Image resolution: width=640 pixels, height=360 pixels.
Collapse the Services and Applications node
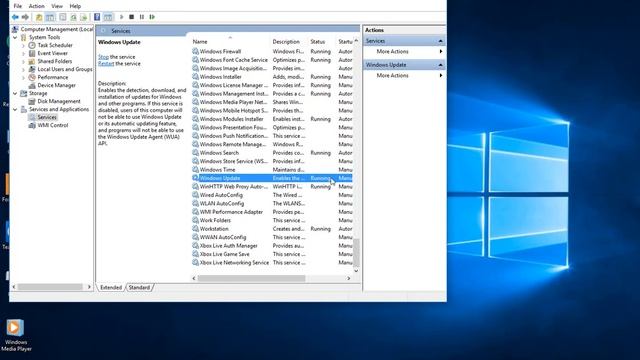point(15,109)
